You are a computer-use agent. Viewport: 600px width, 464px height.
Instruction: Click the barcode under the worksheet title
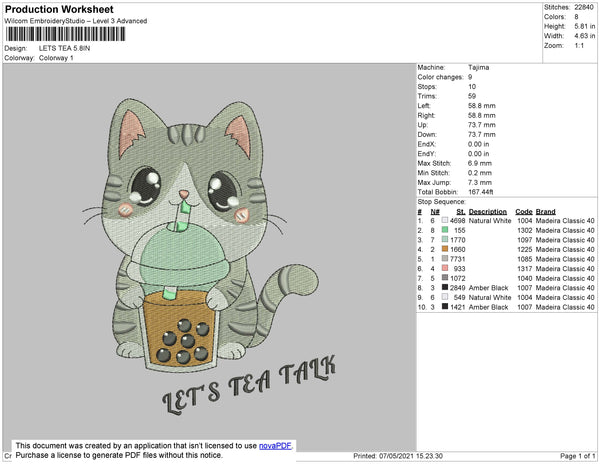65,34
